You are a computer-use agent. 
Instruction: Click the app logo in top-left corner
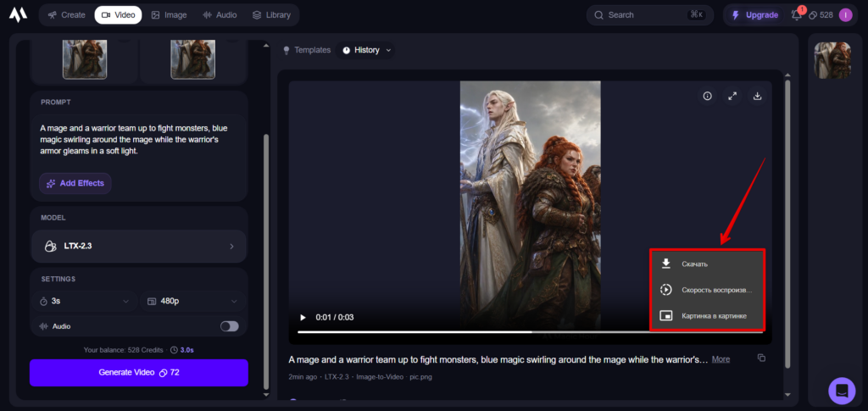[x=18, y=15]
